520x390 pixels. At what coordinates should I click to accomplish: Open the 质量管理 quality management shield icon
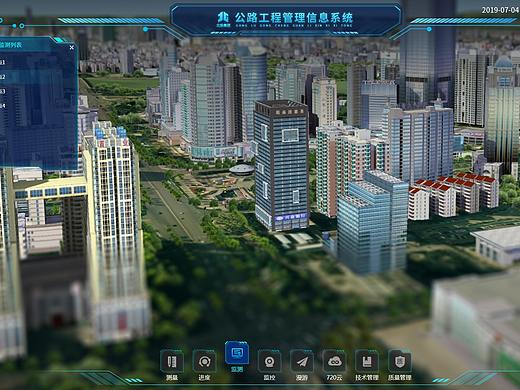(x=400, y=362)
